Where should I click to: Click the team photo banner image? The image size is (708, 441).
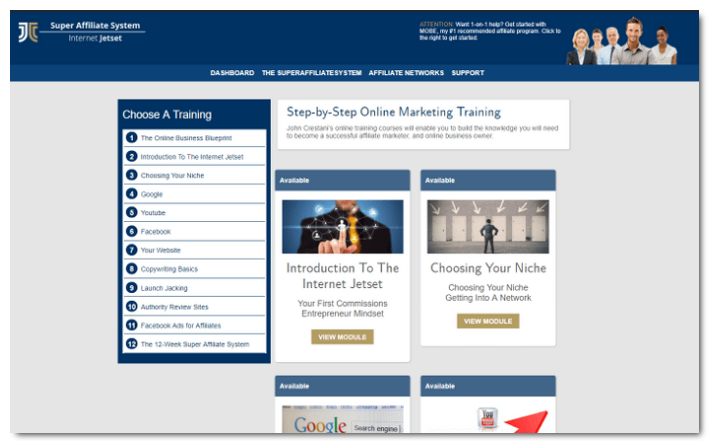(622, 41)
